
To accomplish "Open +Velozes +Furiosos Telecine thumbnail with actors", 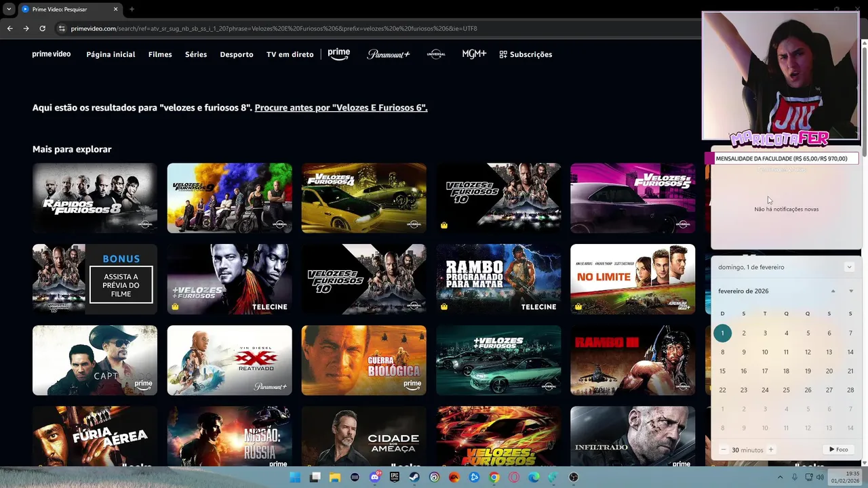I will [230, 279].
